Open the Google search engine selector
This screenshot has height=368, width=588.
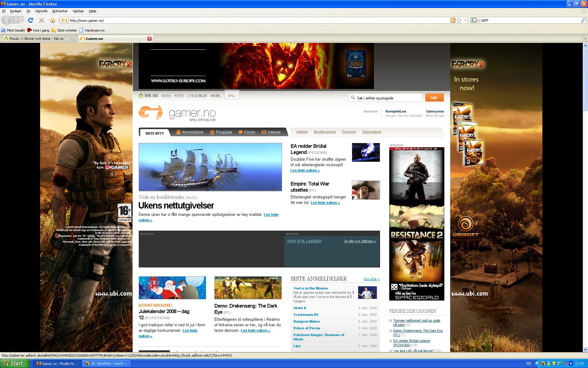475,20
